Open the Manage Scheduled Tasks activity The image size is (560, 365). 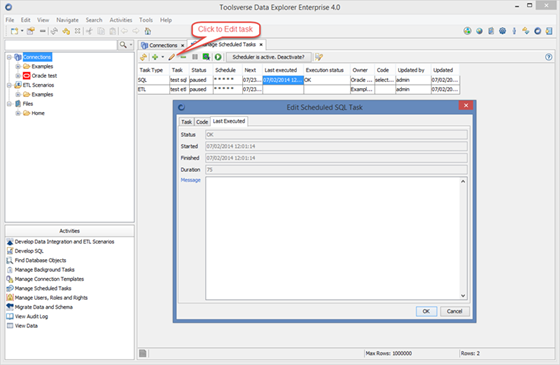pos(43,289)
